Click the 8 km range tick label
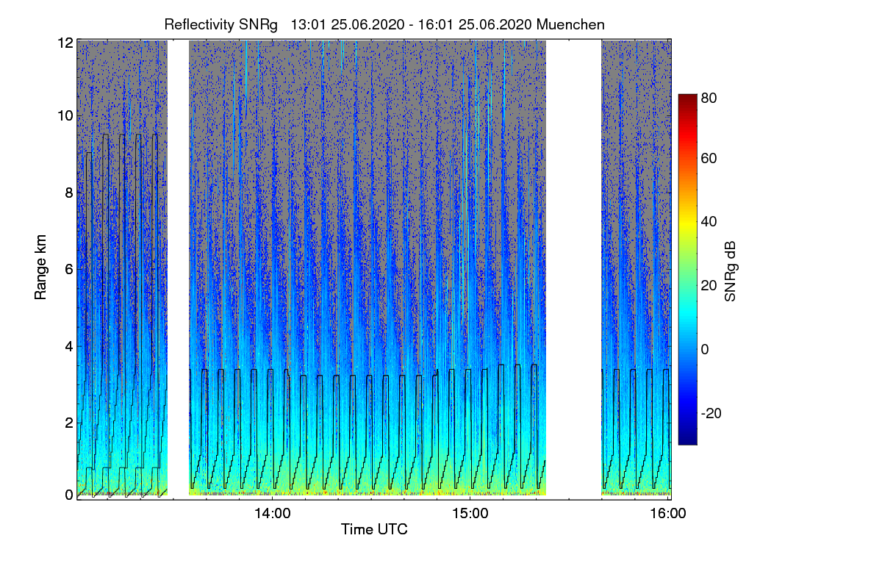The height and width of the screenshot is (588, 882). pyautogui.click(x=68, y=193)
